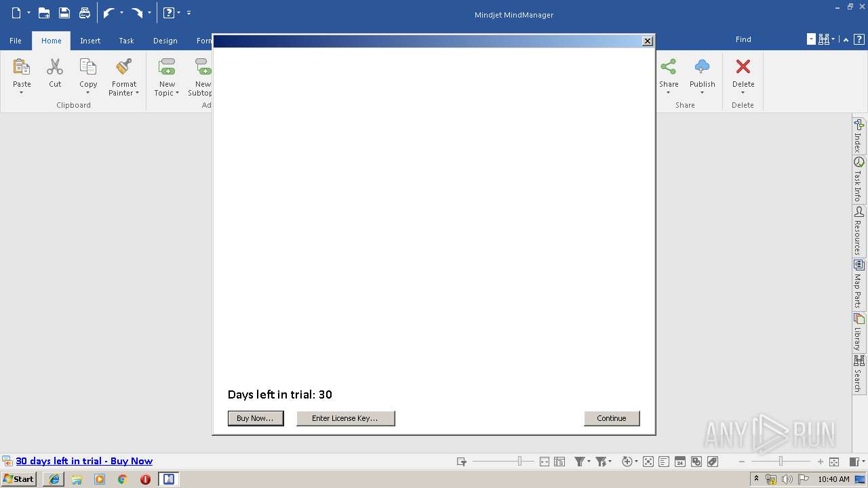Open Opera browser from taskbar
Screen dimensions: 868x488
point(145,479)
